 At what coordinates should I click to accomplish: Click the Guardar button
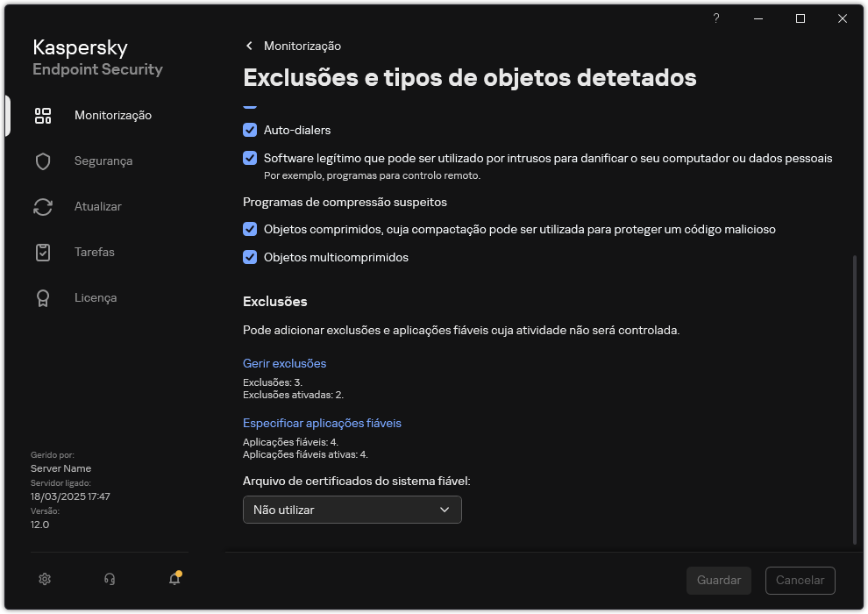point(718,580)
